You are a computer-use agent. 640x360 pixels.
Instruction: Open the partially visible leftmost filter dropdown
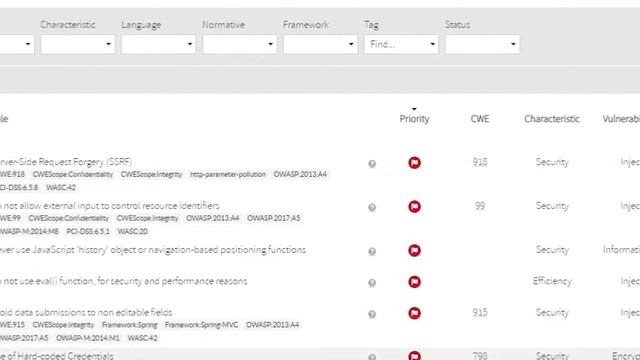16,44
